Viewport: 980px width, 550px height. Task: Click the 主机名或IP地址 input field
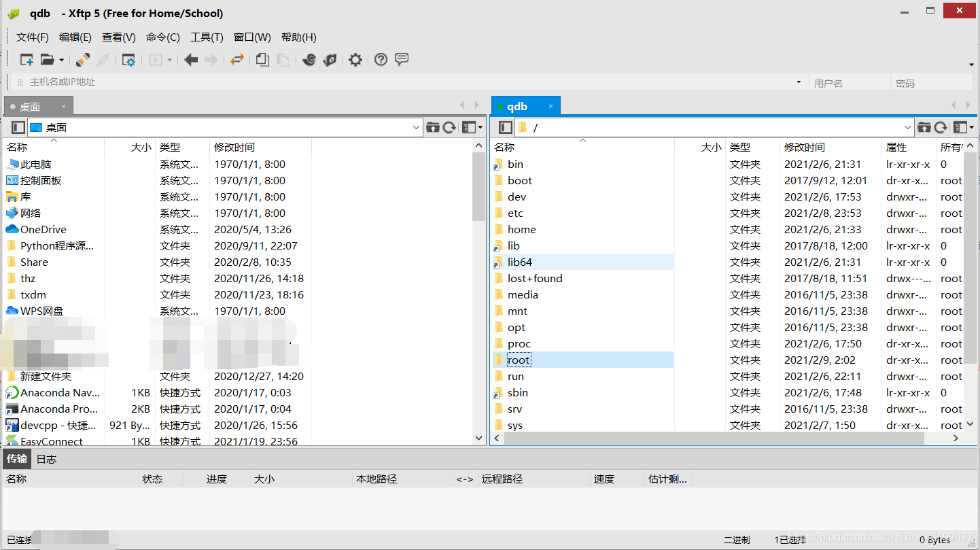point(409,82)
